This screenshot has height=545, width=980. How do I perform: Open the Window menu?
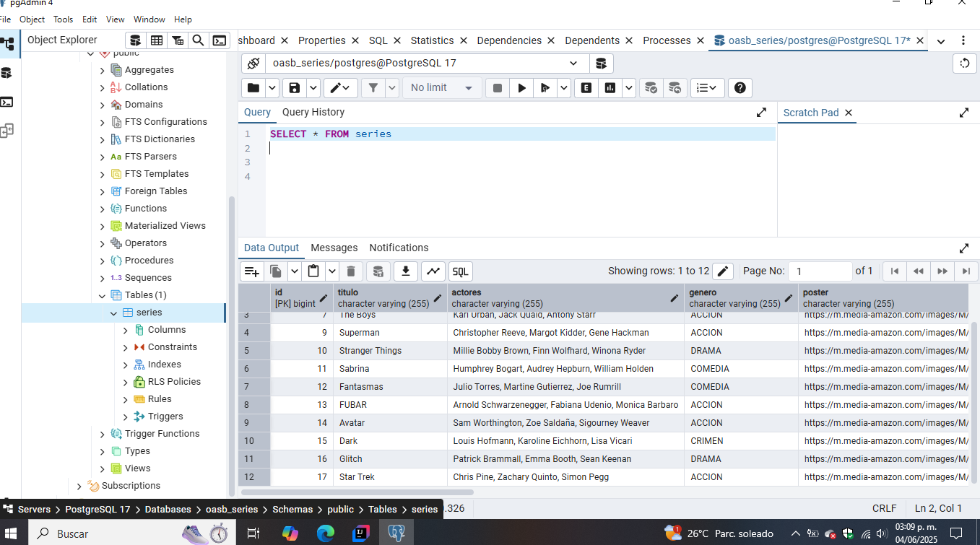click(149, 19)
